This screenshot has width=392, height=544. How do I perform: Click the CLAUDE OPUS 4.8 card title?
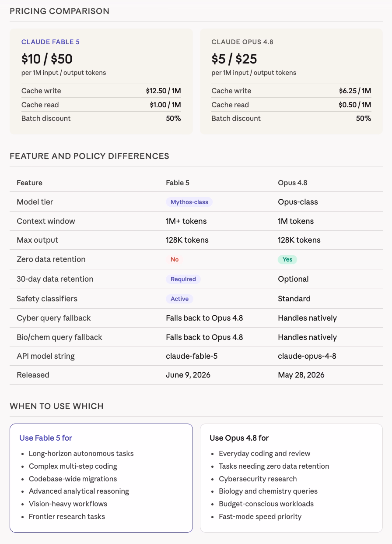click(x=242, y=42)
